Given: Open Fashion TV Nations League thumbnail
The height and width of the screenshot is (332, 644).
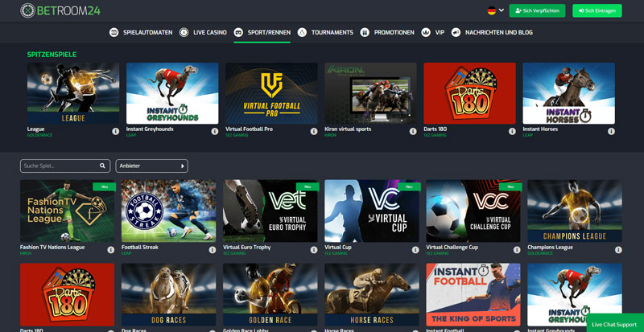Looking at the screenshot, I should tap(68, 211).
